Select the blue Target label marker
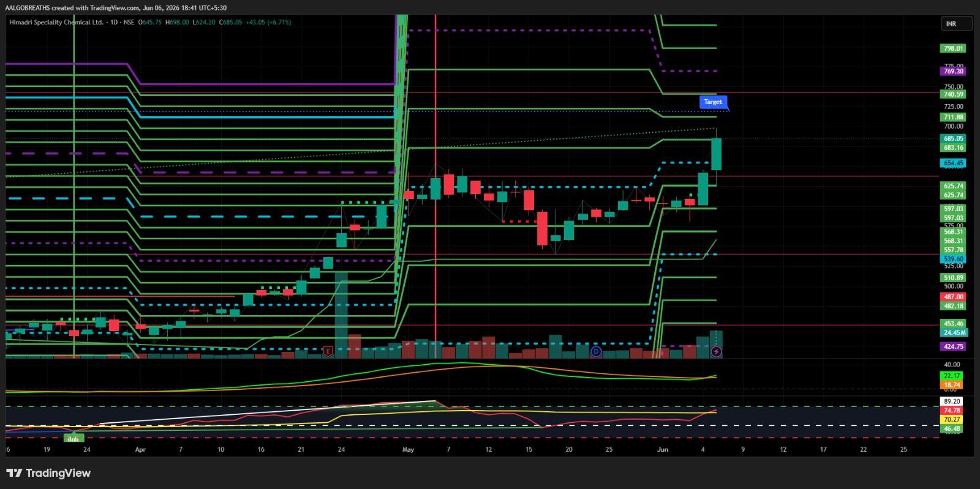This screenshot has width=980, height=489. (712, 102)
